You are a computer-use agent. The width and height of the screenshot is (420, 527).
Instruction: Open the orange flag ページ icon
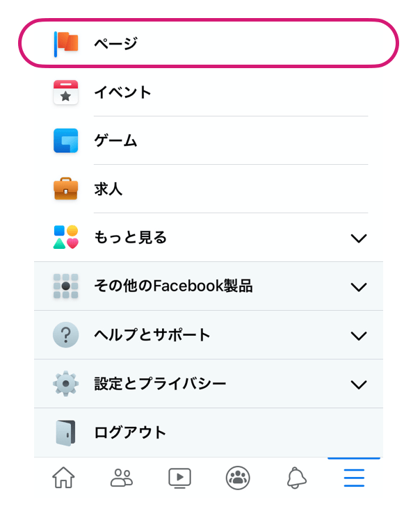point(66,44)
